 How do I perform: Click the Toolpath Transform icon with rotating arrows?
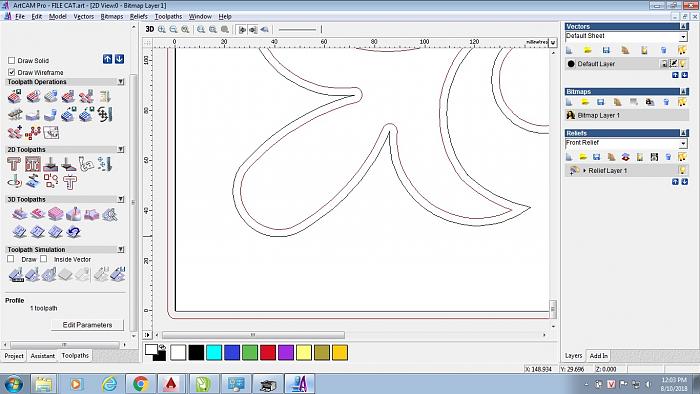104,115
